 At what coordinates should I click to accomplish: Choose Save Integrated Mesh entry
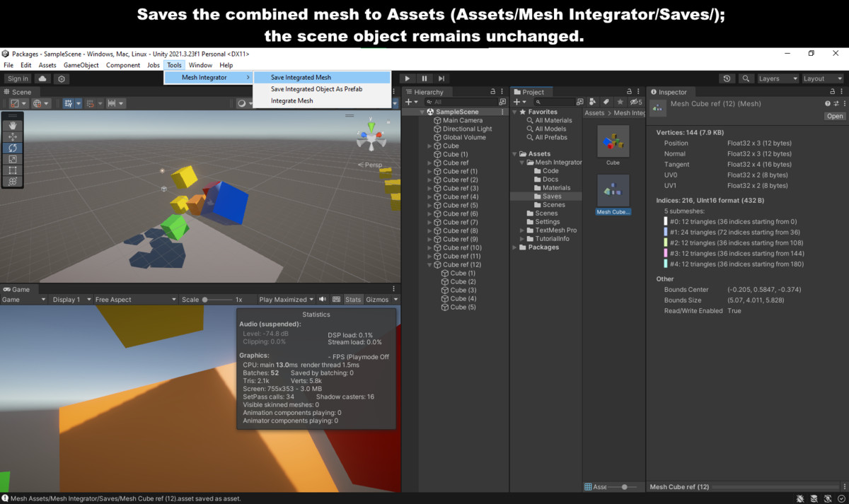[321, 78]
